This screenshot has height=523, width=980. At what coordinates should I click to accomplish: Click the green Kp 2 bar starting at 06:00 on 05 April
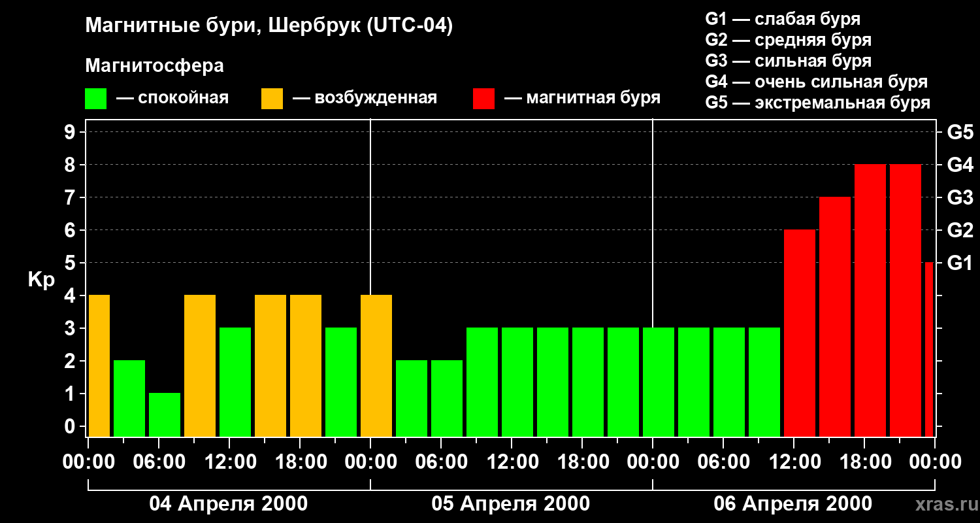click(x=447, y=398)
